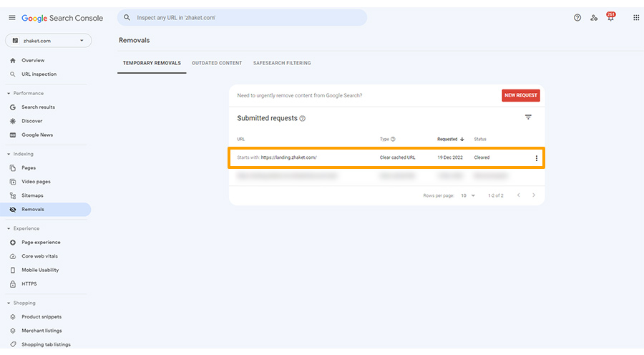Click the Search results G icon
Viewport: 644px width, 355px height.
[x=13, y=107]
